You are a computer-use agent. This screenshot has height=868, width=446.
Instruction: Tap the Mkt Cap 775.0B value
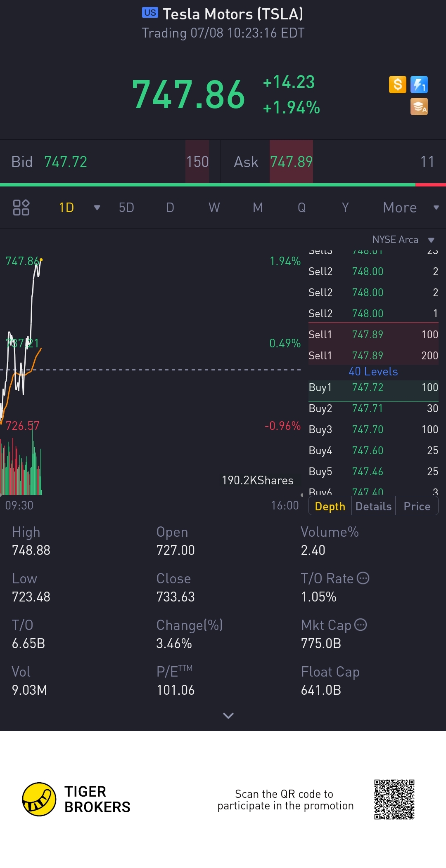point(321,643)
